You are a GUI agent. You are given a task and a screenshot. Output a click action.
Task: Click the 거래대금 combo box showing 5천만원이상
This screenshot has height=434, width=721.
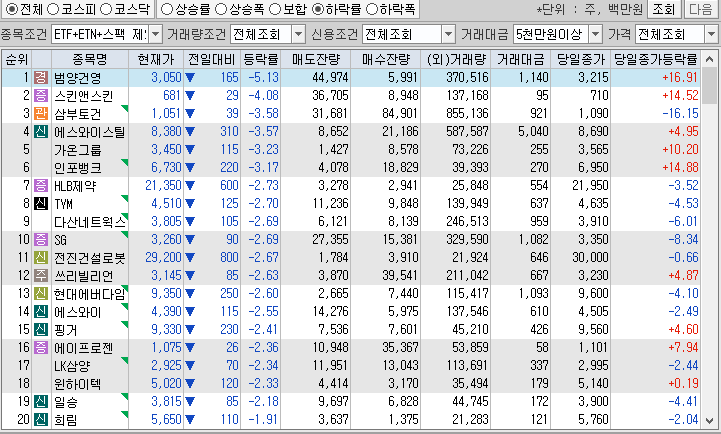[558, 34]
